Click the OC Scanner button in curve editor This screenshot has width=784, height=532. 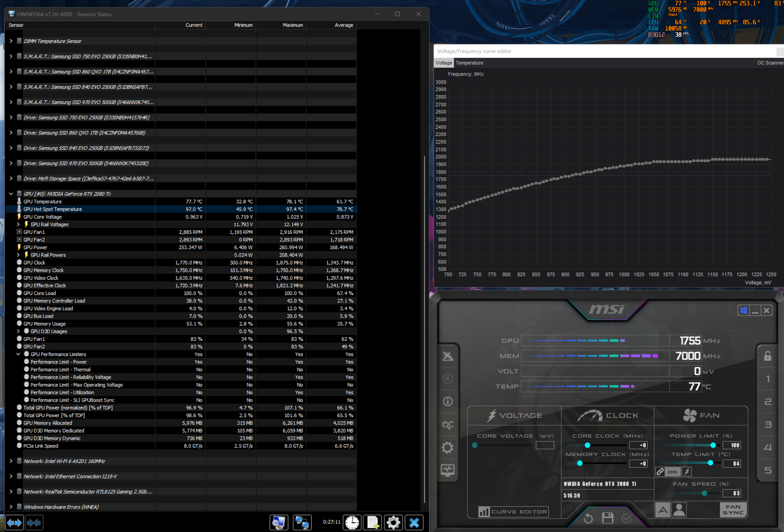pos(771,63)
